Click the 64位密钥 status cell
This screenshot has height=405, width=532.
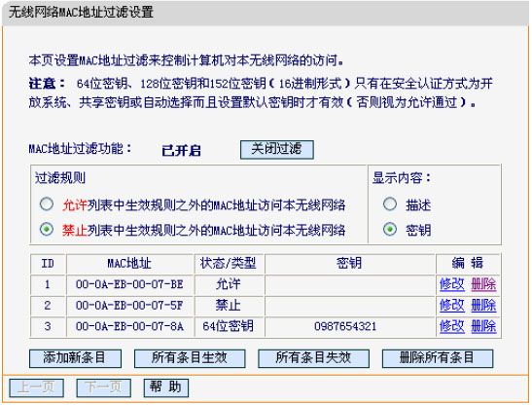229,326
